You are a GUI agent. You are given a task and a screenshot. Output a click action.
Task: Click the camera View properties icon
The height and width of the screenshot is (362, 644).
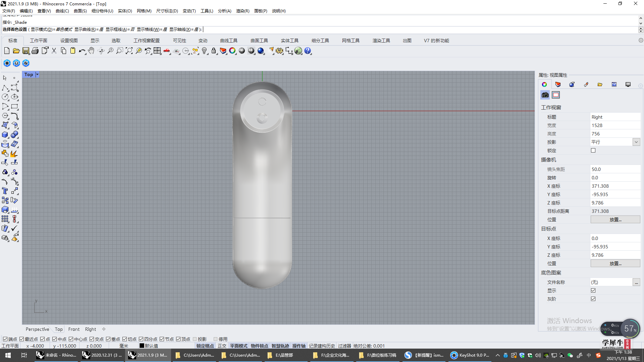pyautogui.click(x=545, y=95)
